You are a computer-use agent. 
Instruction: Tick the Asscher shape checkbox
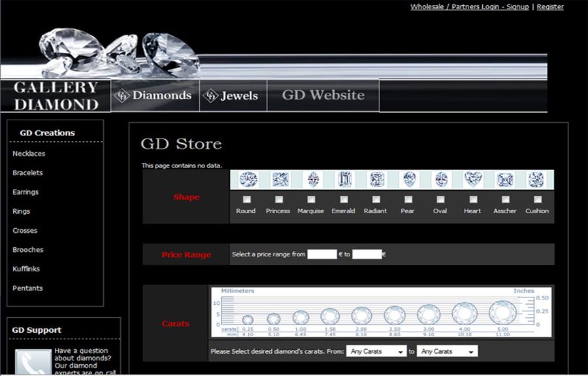(506, 199)
